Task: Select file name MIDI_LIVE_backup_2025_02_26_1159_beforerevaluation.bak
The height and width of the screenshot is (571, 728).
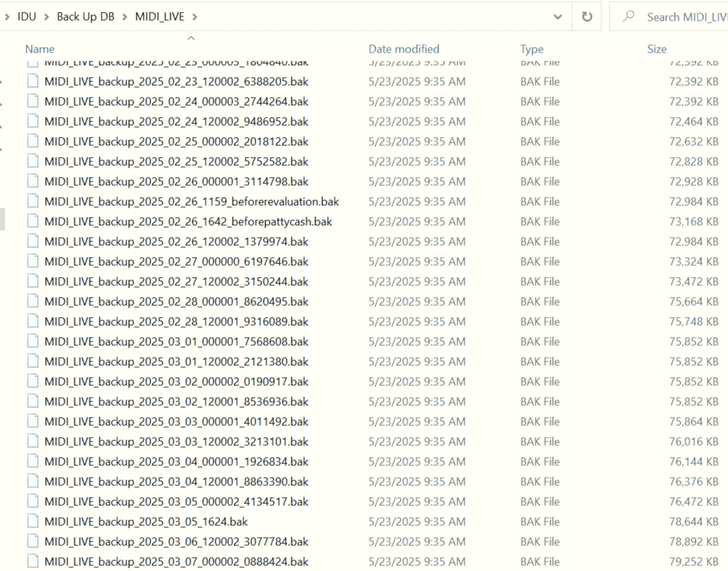Action: [192, 201]
